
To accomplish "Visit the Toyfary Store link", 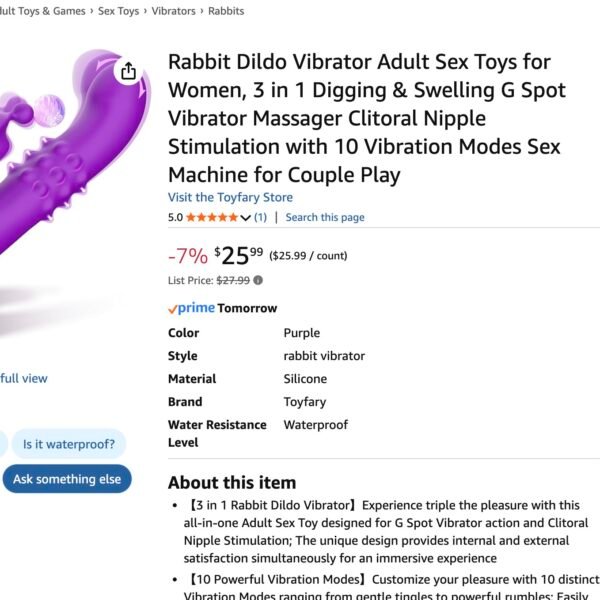I will (x=230, y=197).
